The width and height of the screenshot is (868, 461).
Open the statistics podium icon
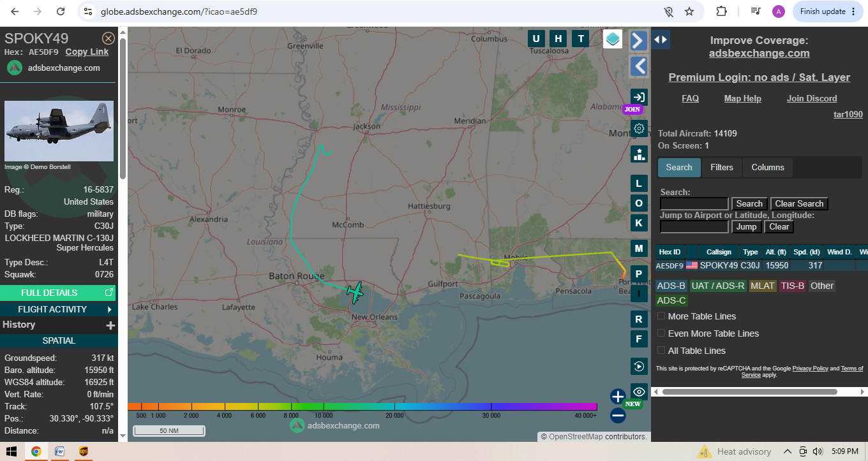639,154
